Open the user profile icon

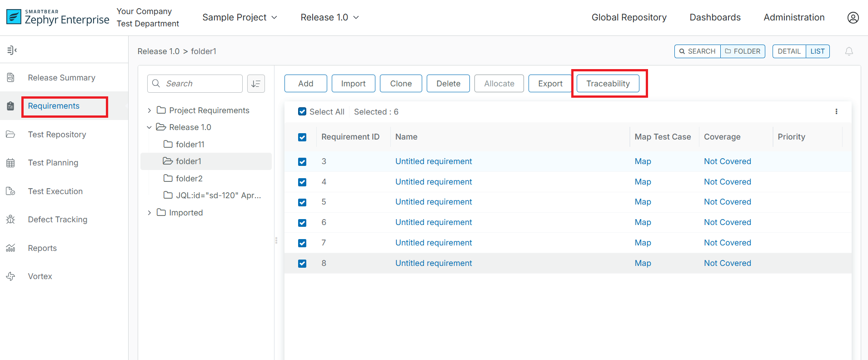point(853,17)
